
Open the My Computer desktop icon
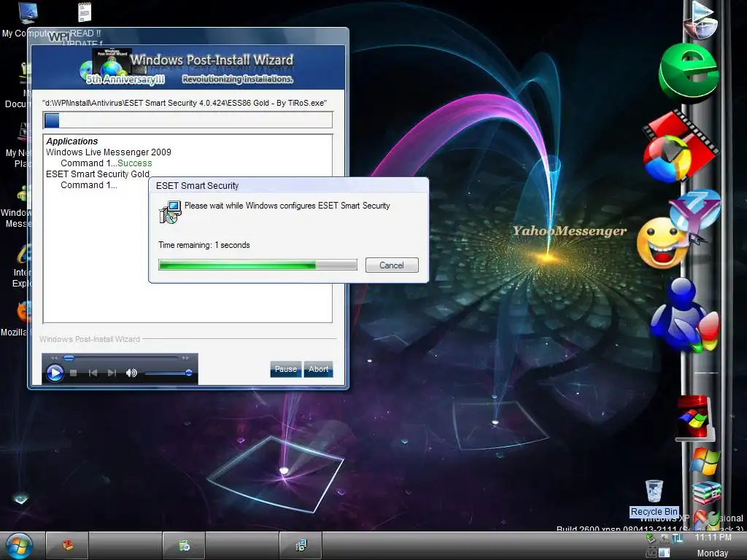point(27,19)
